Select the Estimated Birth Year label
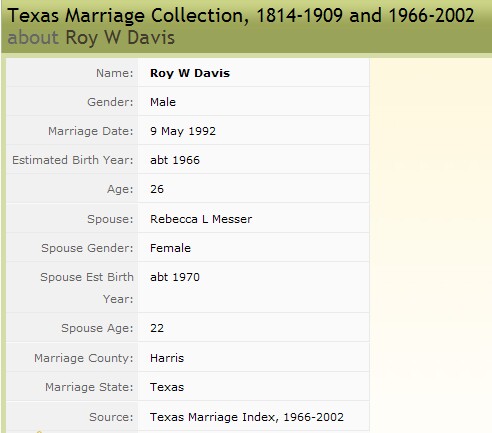This screenshot has width=492, height=433. pos(73,160)
